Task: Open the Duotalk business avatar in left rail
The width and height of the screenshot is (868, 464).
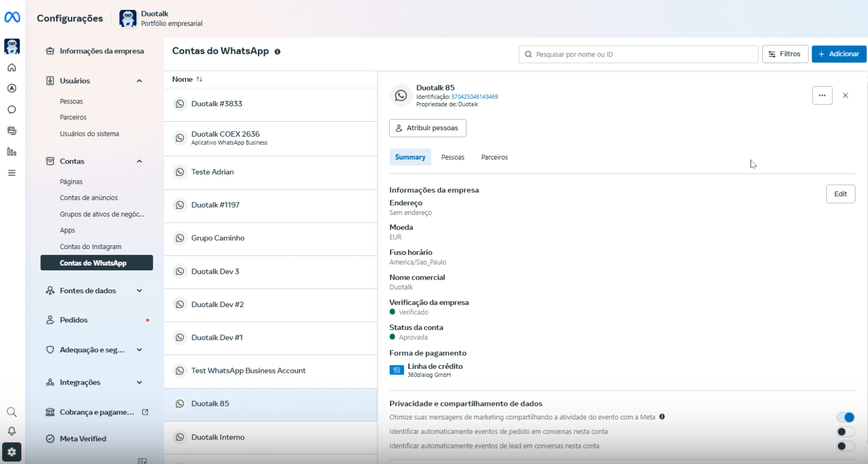Action: point(12,46)
